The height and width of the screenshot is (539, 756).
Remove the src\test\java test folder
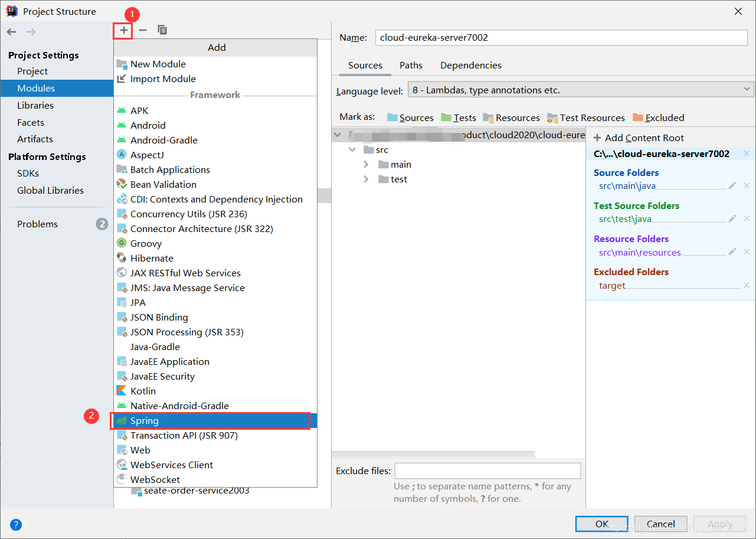tap(747, 218)
